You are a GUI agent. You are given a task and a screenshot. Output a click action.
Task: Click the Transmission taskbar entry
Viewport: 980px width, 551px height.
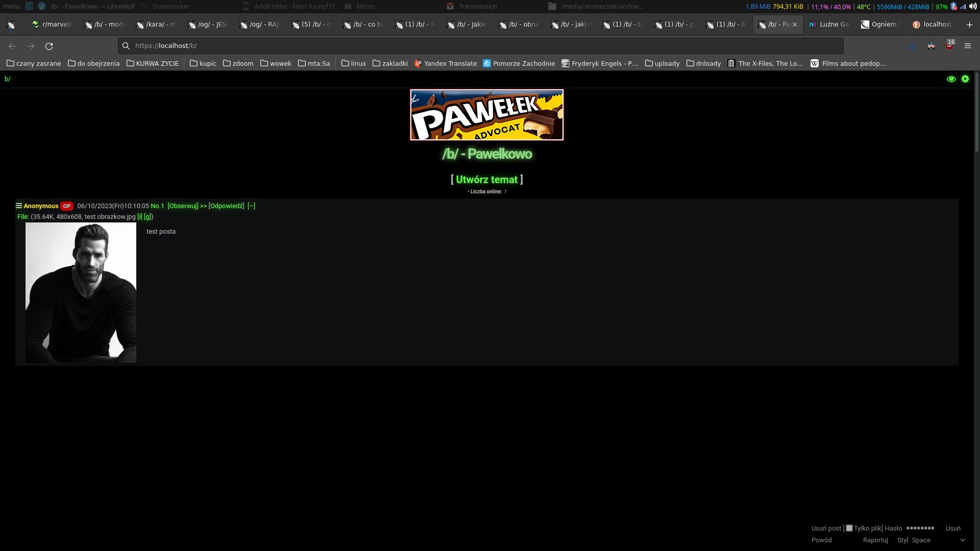[x=472, y=7]
